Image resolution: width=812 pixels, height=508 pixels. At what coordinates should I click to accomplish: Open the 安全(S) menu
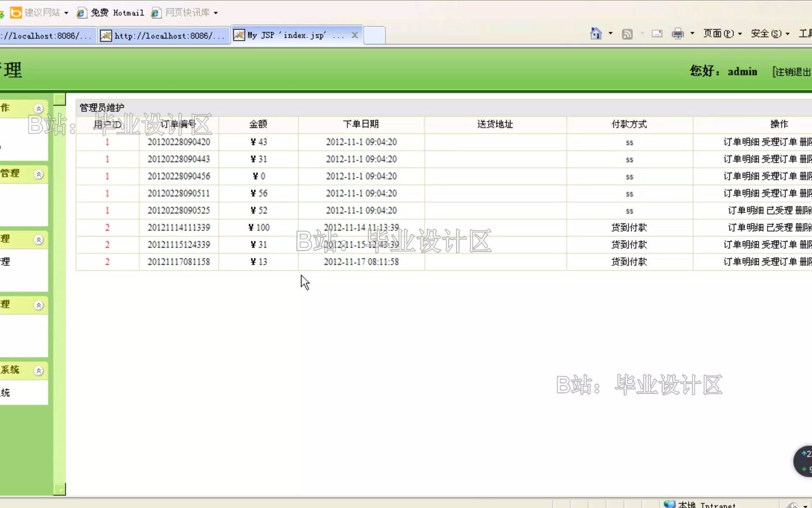click(x=770, y=34)
